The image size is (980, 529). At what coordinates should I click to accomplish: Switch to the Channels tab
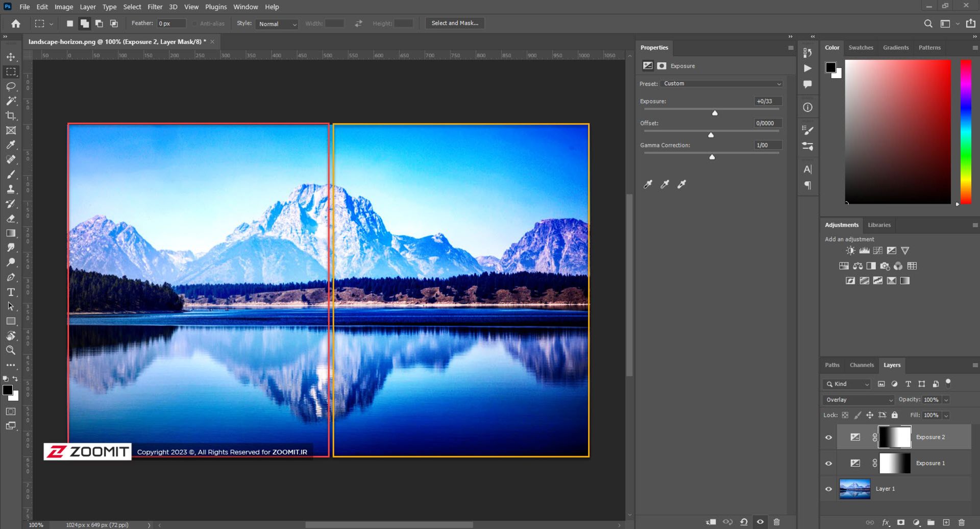(861, 365)
